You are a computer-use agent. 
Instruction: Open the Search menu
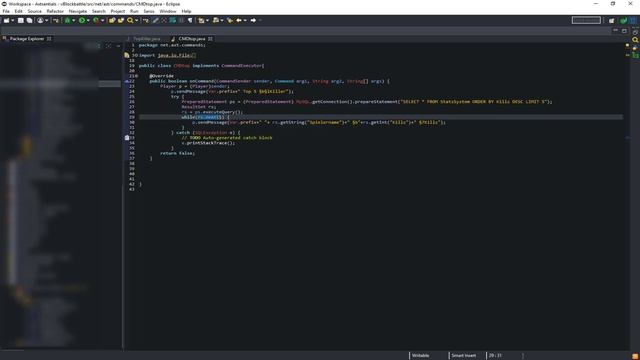[98, 11]
